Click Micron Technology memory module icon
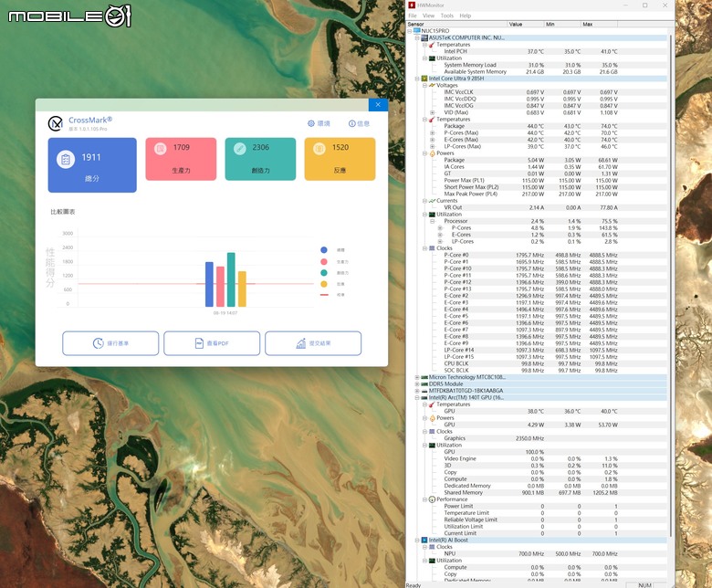Image resolution: width=712 pixels, height=588 pixels. point(424,377)
